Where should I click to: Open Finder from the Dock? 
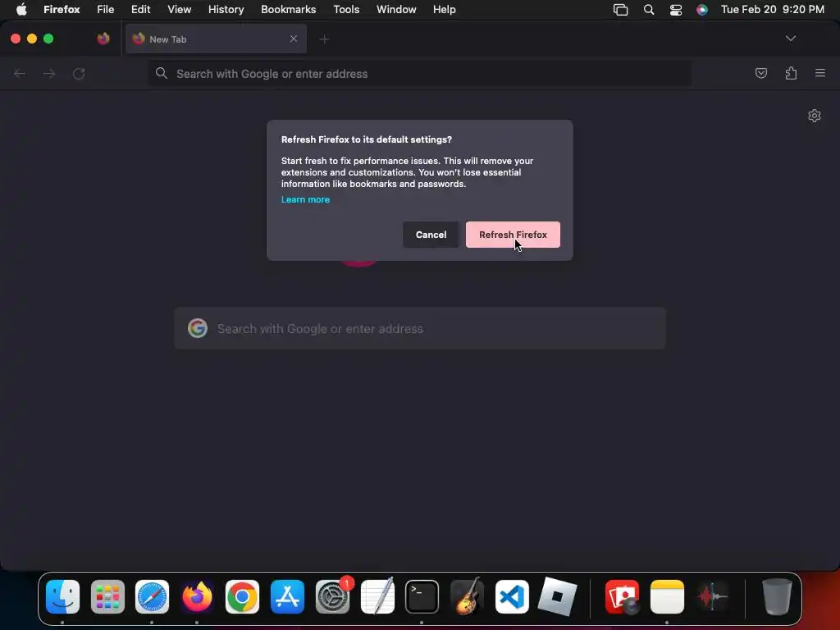pyautogui.click(x=62, y=597)
